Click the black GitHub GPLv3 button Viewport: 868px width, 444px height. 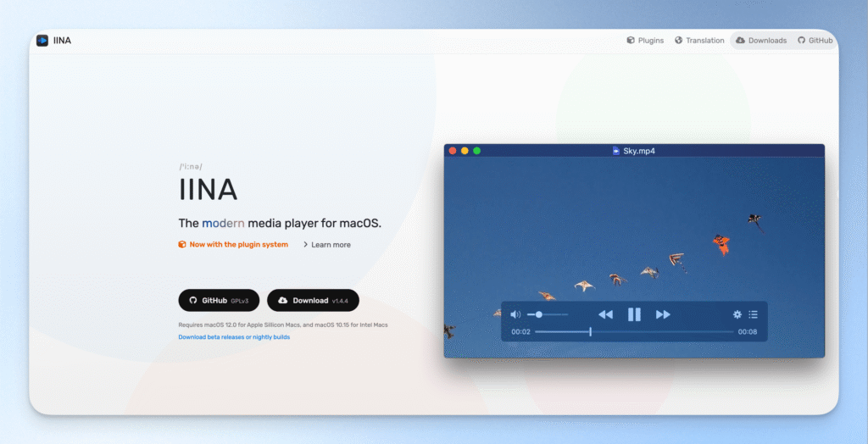point(219,300)
